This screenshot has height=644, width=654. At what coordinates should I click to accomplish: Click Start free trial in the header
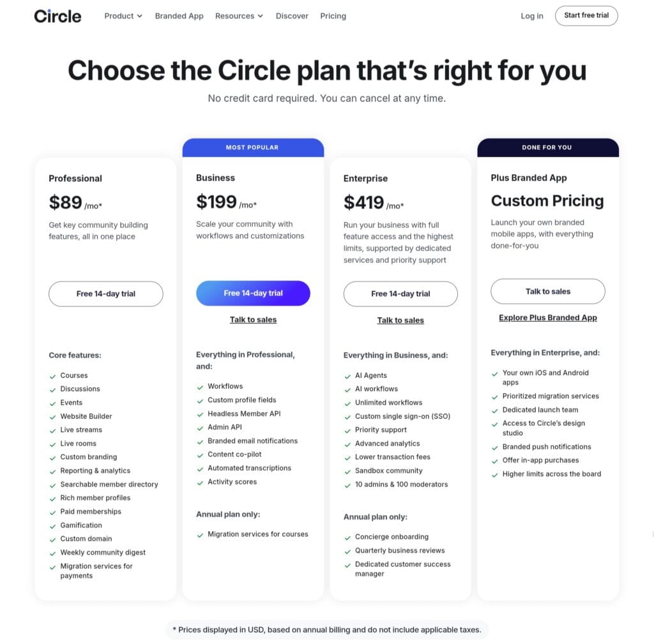click(x=586, y=15)
